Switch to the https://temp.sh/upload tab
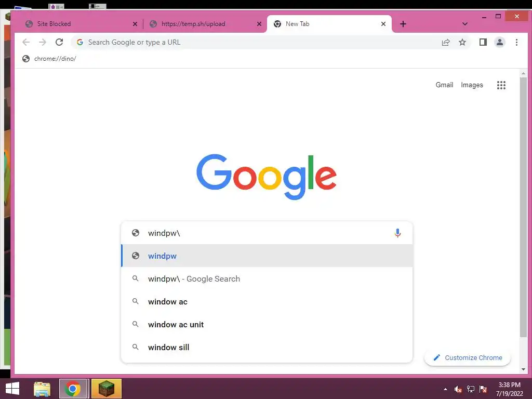This screenshot has height=399, width=532. pos(205,24)
